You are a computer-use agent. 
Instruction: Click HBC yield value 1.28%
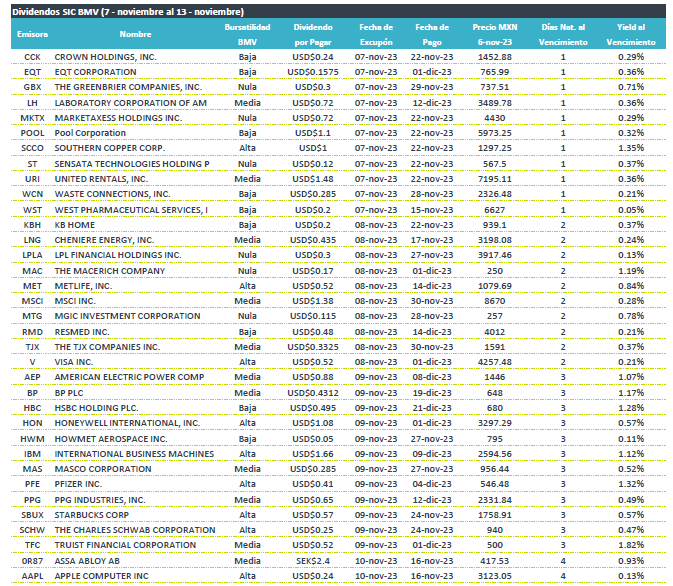click(631, 408)
